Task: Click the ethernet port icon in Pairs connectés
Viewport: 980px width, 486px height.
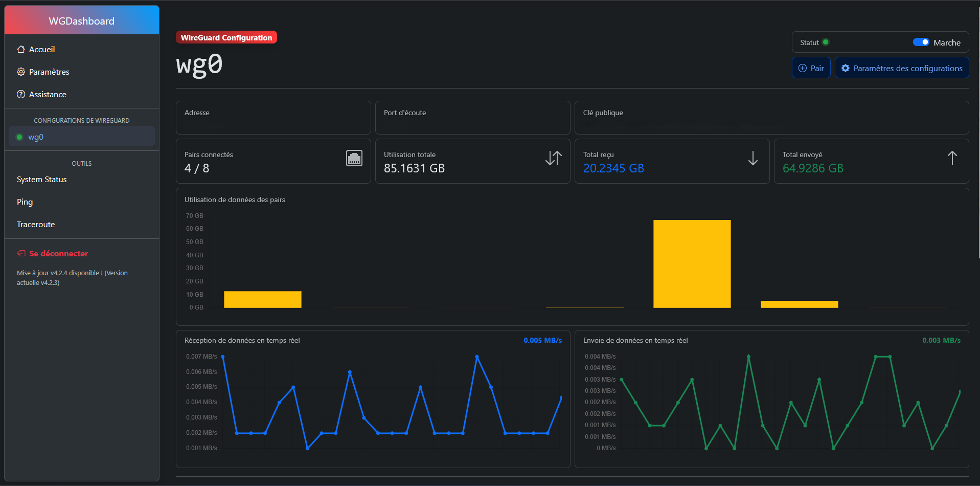Action: coord(354,158)
